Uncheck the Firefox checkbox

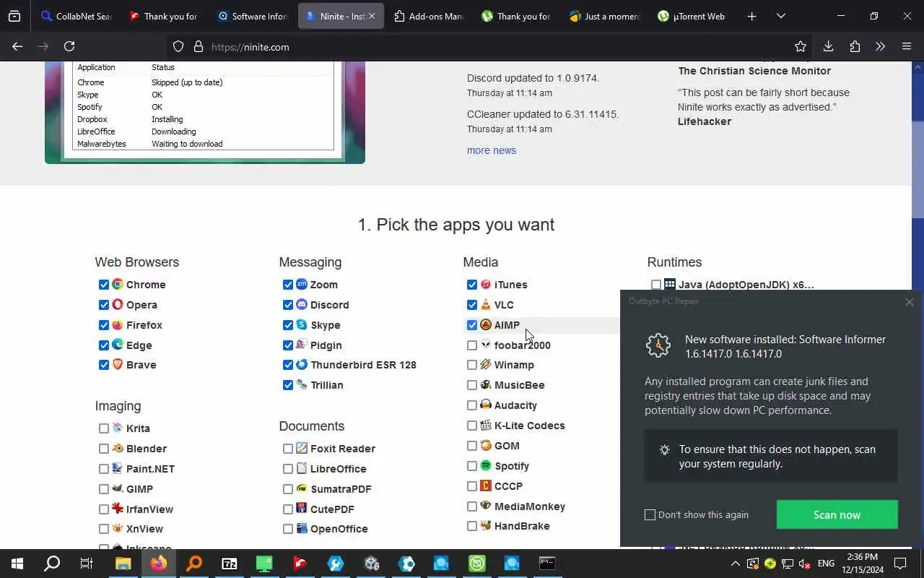[104, 325]
